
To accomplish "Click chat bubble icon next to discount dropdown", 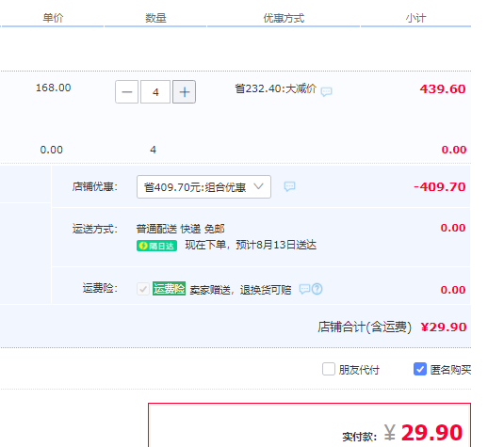I will 289,186.
